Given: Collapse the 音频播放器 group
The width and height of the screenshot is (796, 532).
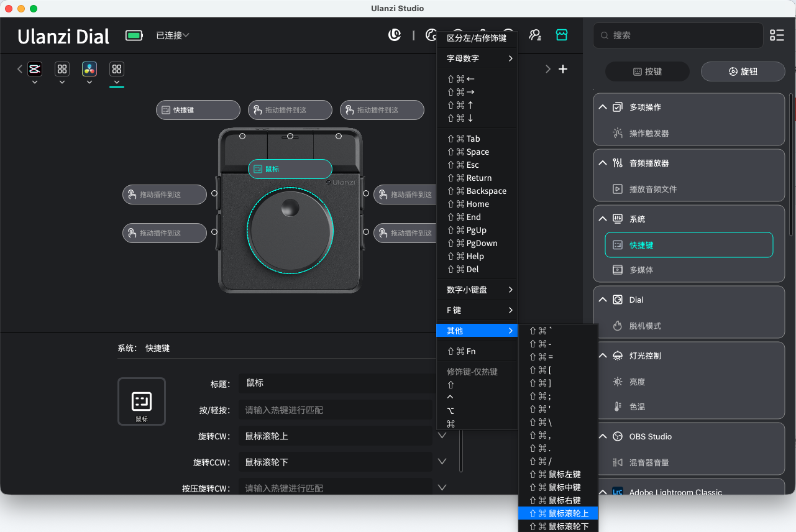Looking at the screenshot, I should [x=602, y=163].
